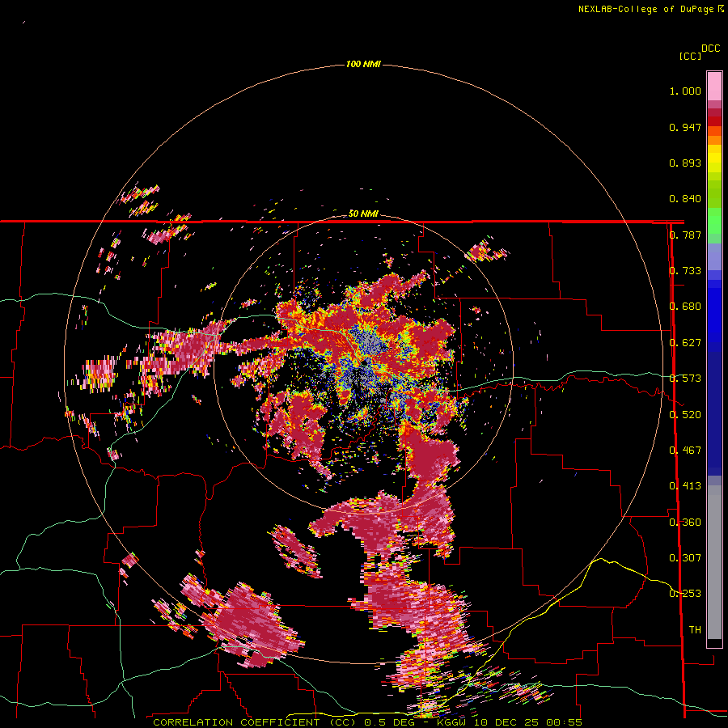This screenshot has height=728, width=728.
Task: Click the 0.5 DEG elevation text
Action: tap(389, 722)
